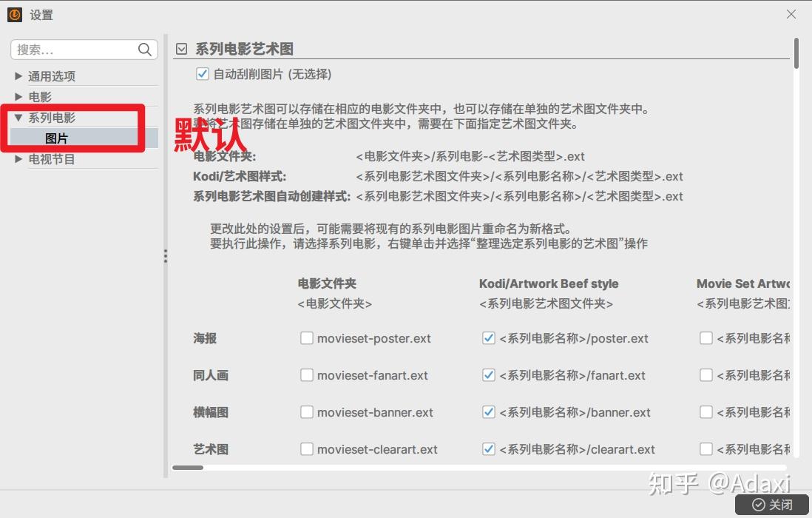Uncheck the 系列电影艺术图 section checkbox
The image size is (812, 518).
[181, 47]
